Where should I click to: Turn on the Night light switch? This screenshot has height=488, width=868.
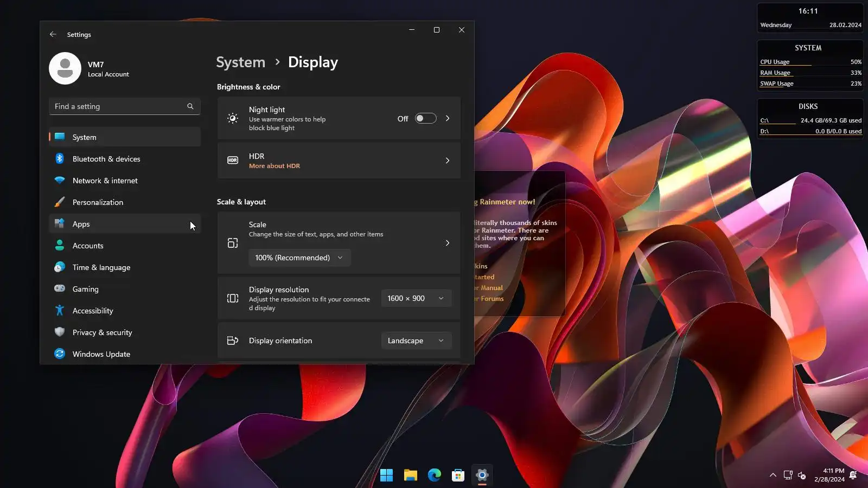click(x=426, y=118)
